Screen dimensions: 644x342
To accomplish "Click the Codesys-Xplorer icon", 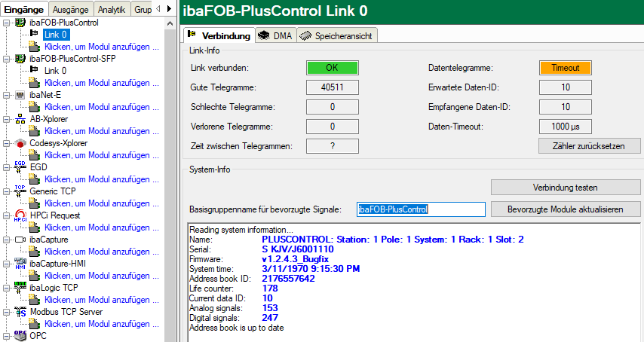I will point(20,143).
